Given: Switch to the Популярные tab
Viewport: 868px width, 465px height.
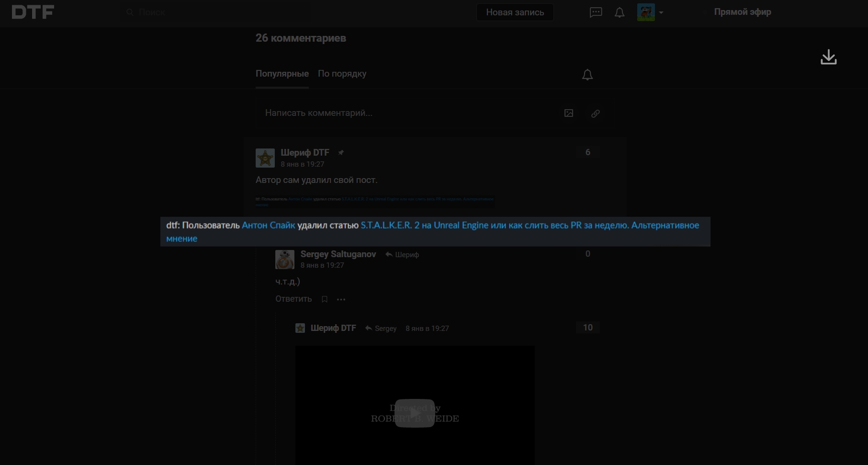Looking at the screenshot, I should (282, 74).
